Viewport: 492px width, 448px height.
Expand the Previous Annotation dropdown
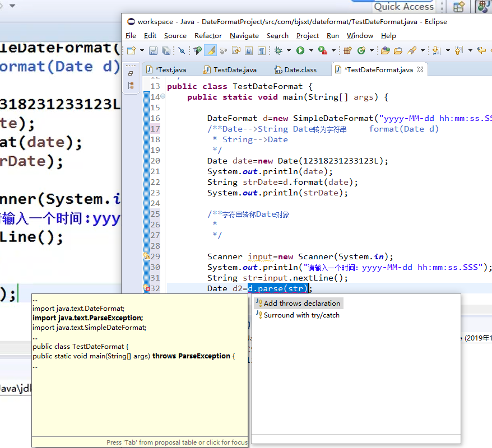click(x=470, y=50)
